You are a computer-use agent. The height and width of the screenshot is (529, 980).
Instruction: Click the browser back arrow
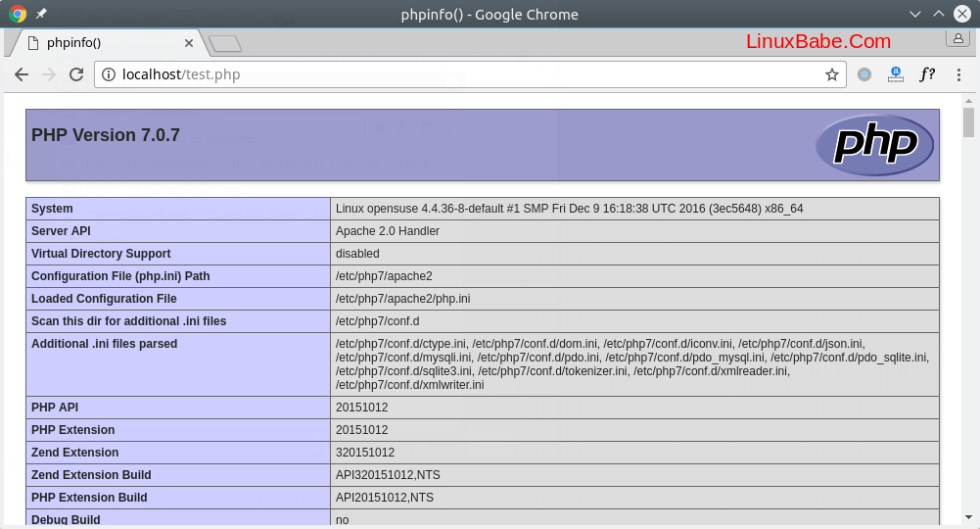point(22,74)
